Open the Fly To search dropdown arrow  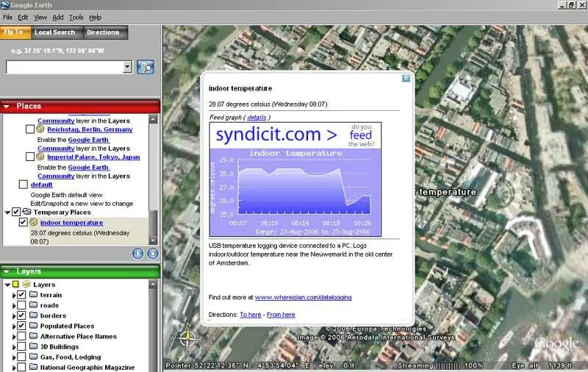click(x=127, y=67)
